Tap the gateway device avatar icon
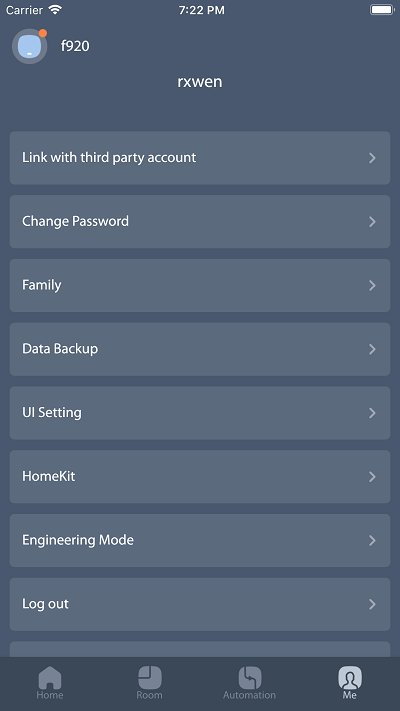The width and height of the screenshot is (400, 711). pyautogui.click(x=29, y=46)
